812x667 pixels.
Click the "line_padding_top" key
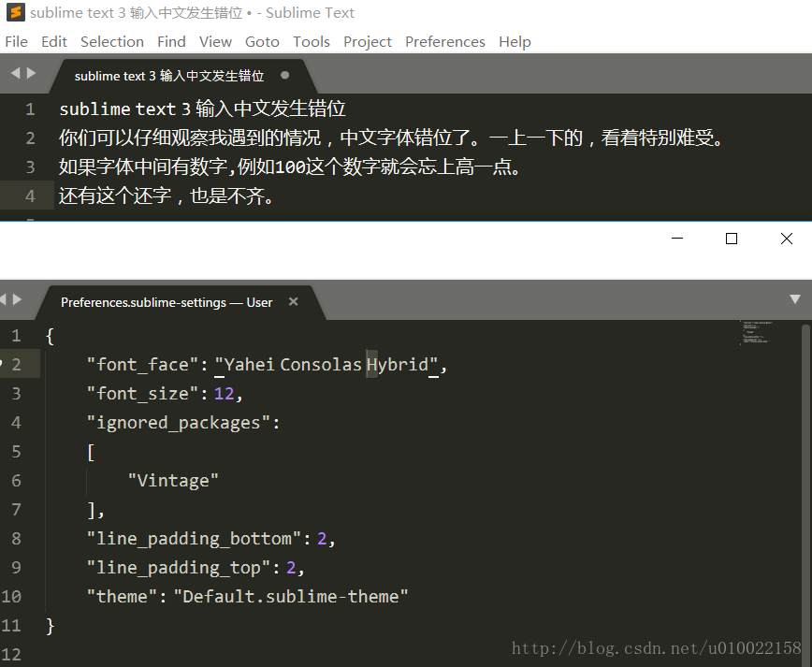pos(179,568)
